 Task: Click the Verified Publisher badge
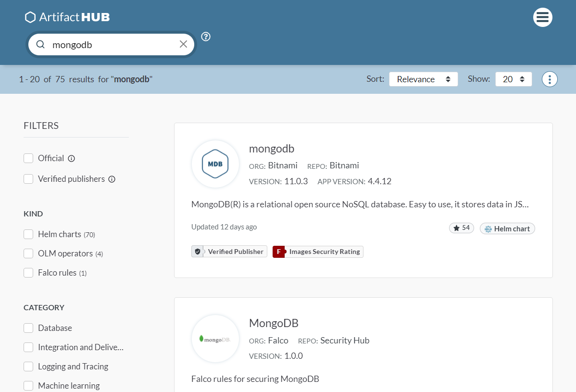click(x=229, y=252)
